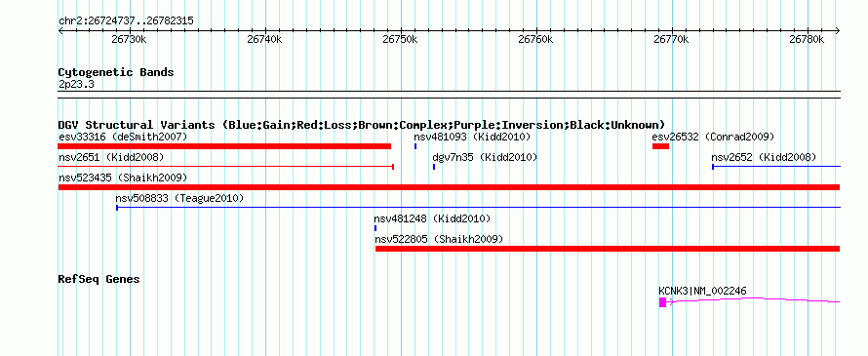Click the 26730k ruler tick label
868x356 pixels.
(129, 39)
